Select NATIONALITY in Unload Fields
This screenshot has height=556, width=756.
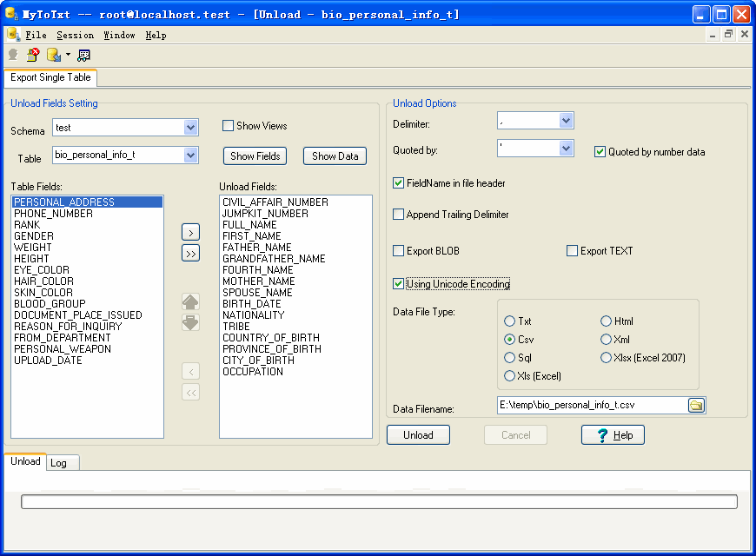[x=295, y=315]
